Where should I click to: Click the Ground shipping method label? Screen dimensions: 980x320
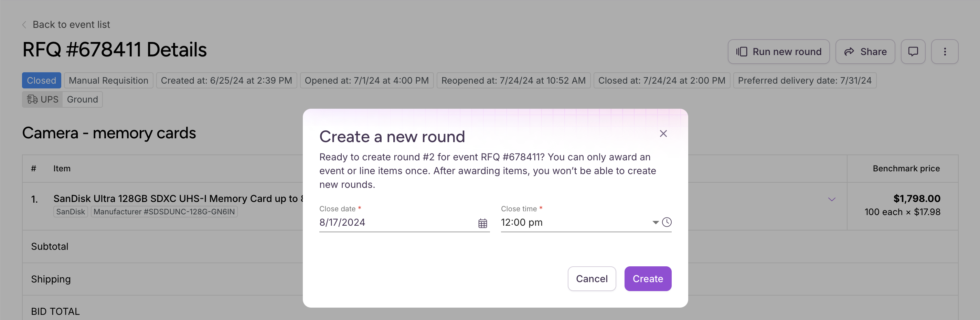point(82,99)
